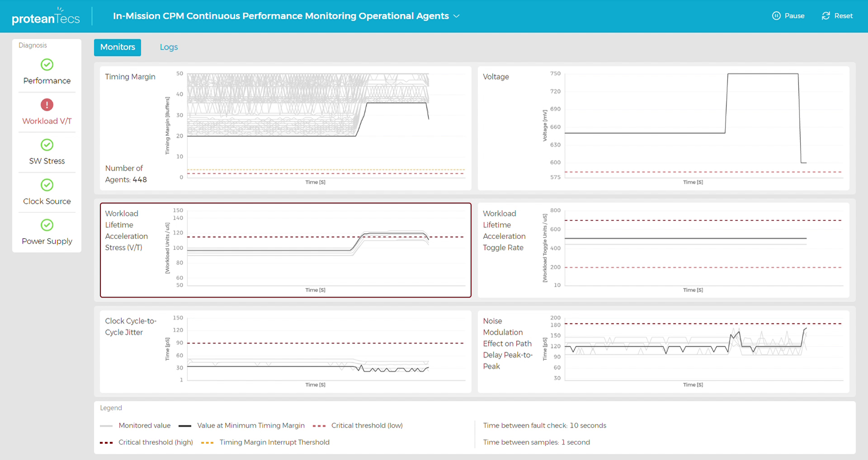Click the Power Supply green checkmark icon
Viewport: 868px width, 460px height.
[x=47, y=225]
